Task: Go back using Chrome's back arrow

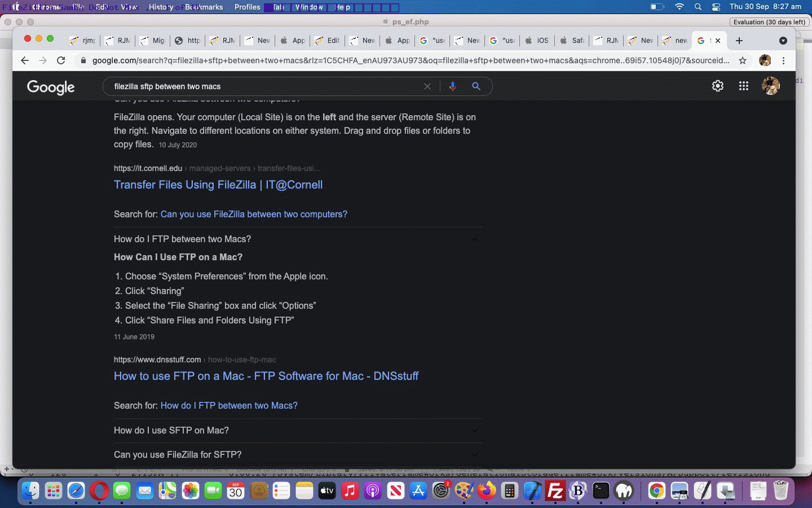Action: click(x=24, y=60)
